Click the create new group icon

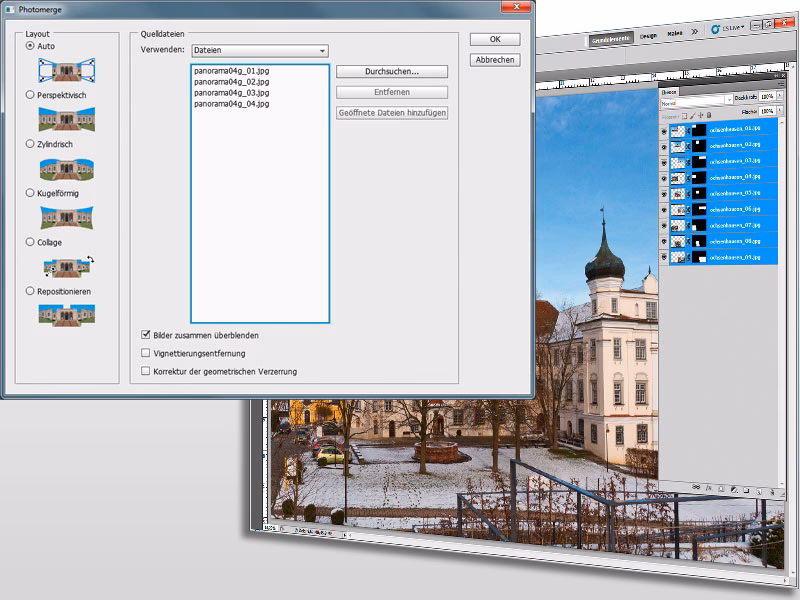[747, 491]
